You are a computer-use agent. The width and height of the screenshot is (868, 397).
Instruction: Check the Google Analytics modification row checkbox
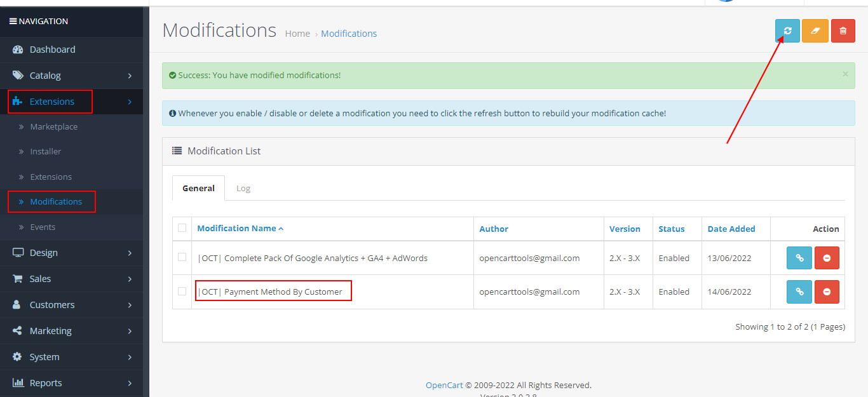click(182, 257)
